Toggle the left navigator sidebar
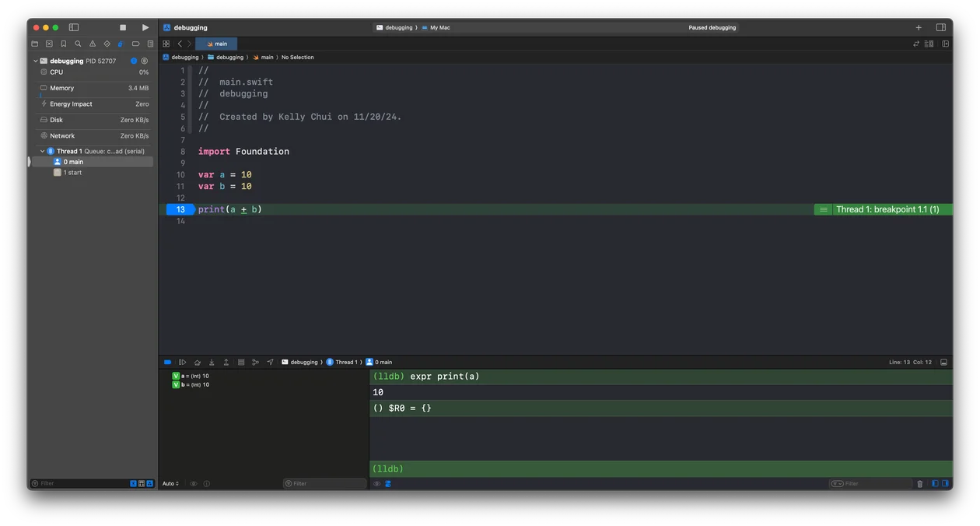 coord(74,27)
